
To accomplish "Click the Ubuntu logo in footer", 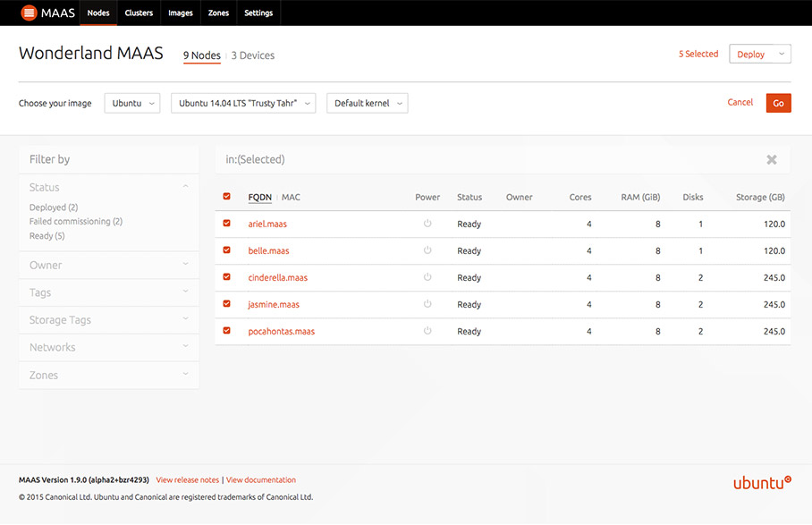I will pos(762,483).
